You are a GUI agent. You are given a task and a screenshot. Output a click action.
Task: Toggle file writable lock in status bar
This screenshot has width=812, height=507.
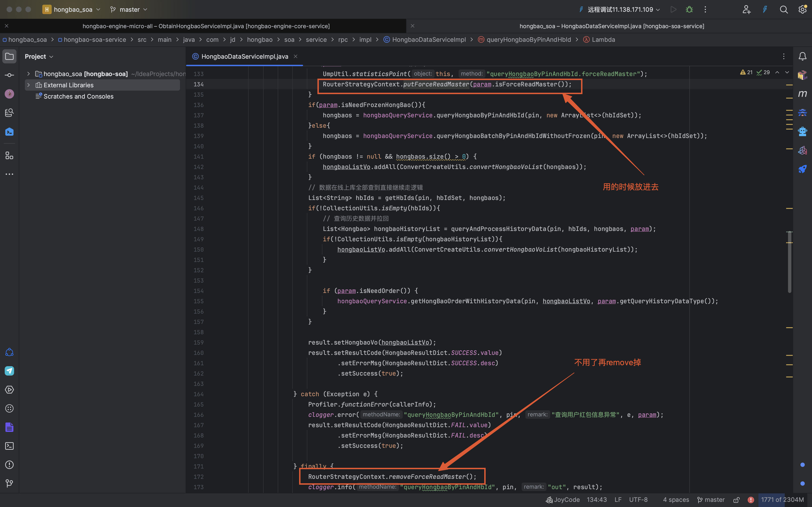[737, 500]
